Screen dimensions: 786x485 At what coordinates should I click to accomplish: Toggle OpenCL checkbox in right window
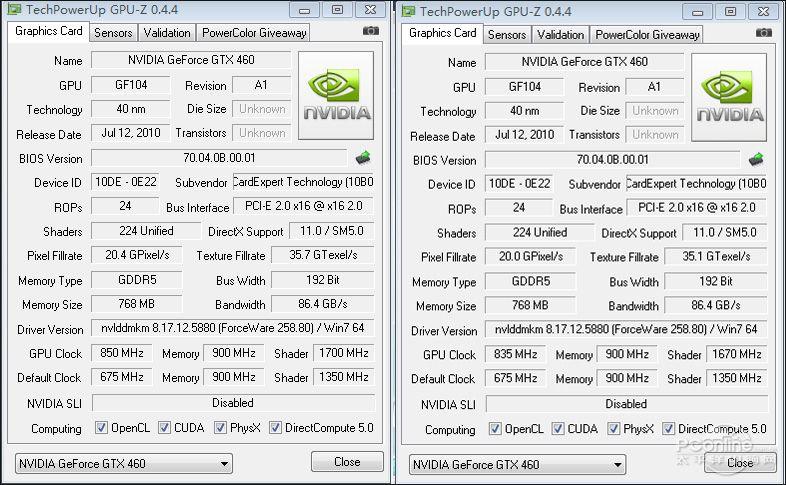click(495, 428)
